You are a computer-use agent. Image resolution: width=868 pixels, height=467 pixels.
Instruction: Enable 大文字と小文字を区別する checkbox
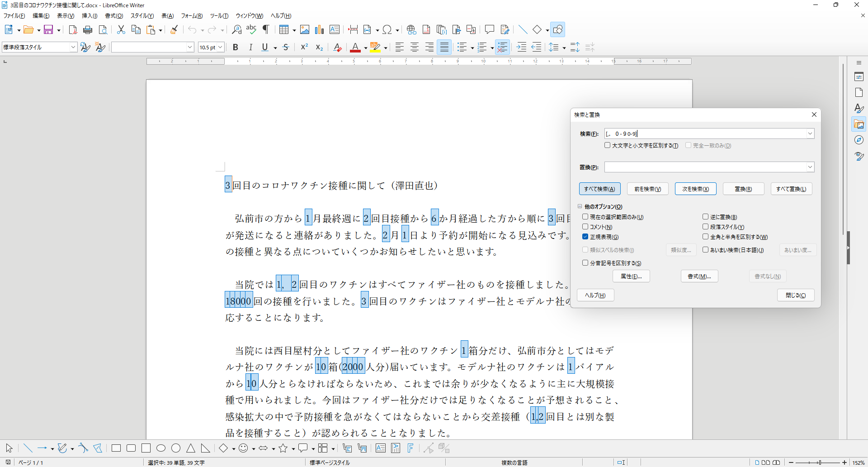click(x=608, y=145)
